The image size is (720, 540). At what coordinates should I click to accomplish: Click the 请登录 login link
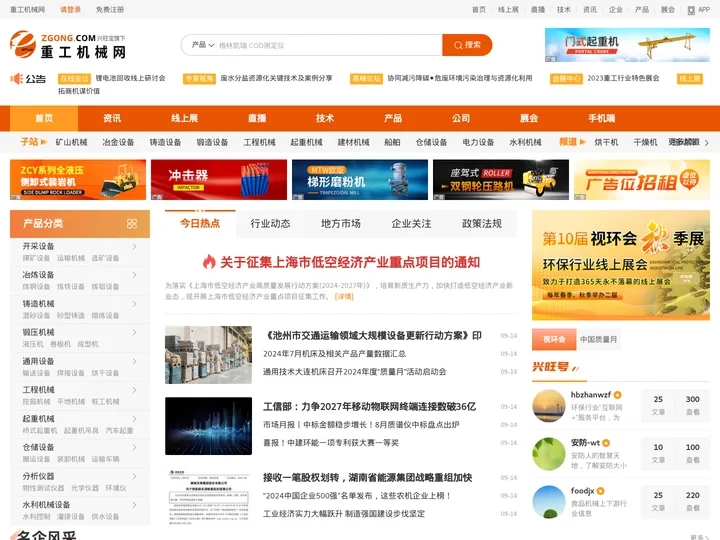(x=70, y=10)
